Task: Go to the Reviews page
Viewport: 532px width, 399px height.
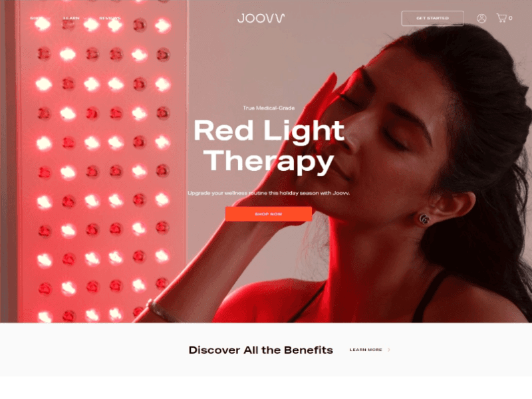Action: [110, 19]
